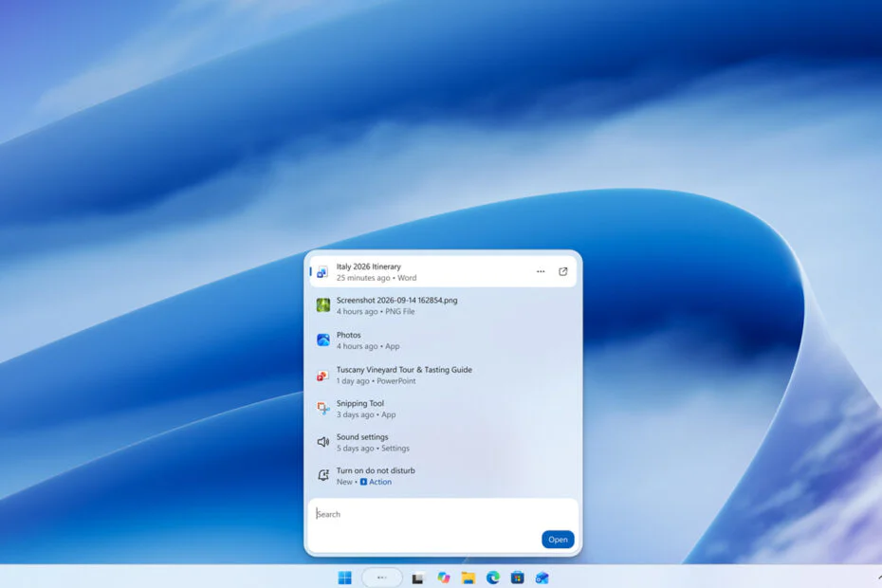Click the PNG thumbnail icon of the screenshot file
Viewport: 882px width, 588px height.
pyautogui.click(x=322, y=305)
